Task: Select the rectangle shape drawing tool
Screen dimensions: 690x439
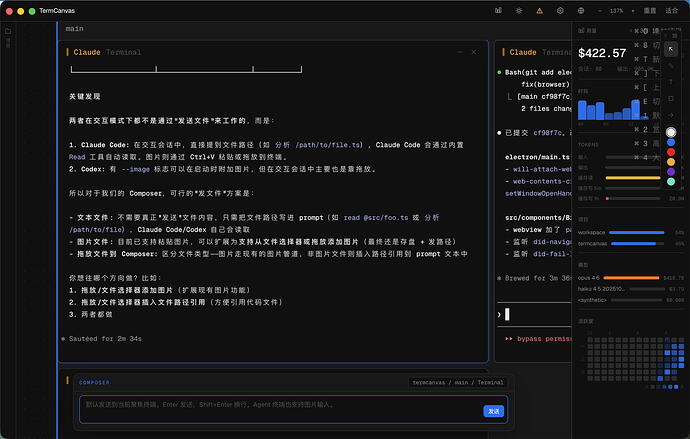Action: click(671, 99)
